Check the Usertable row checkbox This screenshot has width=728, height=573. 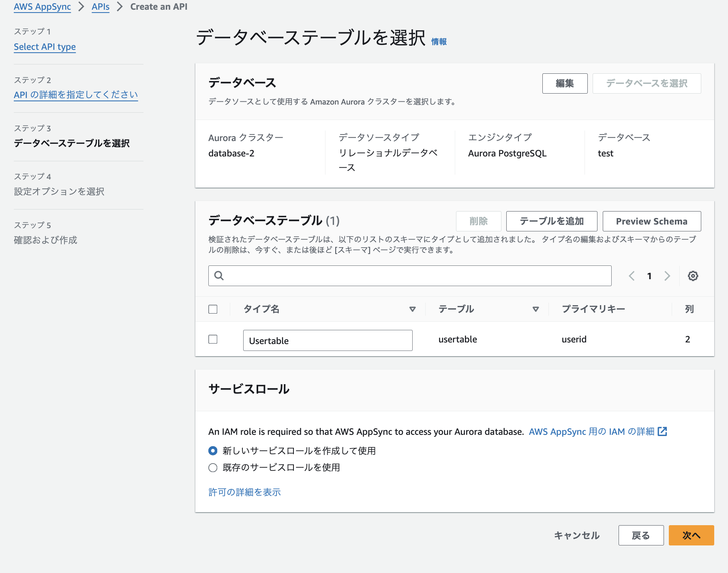click(213, 339)
